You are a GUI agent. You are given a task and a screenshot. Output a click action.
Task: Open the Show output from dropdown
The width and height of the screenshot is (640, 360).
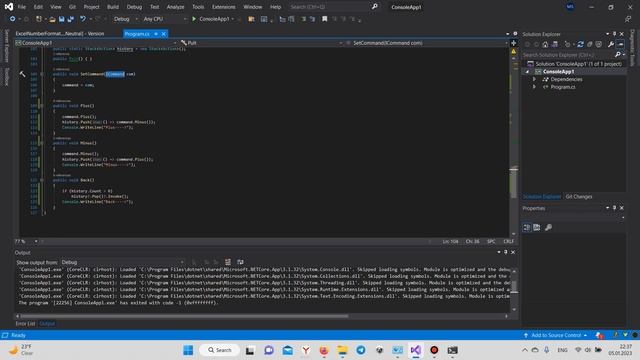pyautogui.click(x=122, y=262)
